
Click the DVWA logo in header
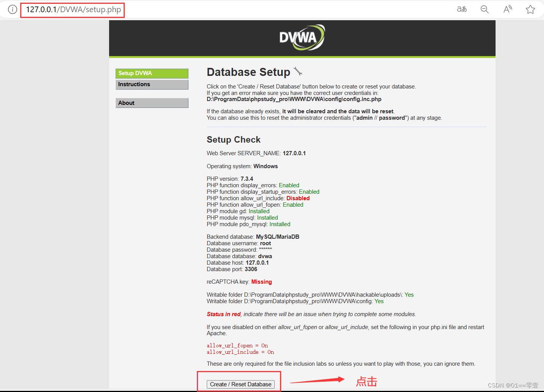[x=302, y=37]
